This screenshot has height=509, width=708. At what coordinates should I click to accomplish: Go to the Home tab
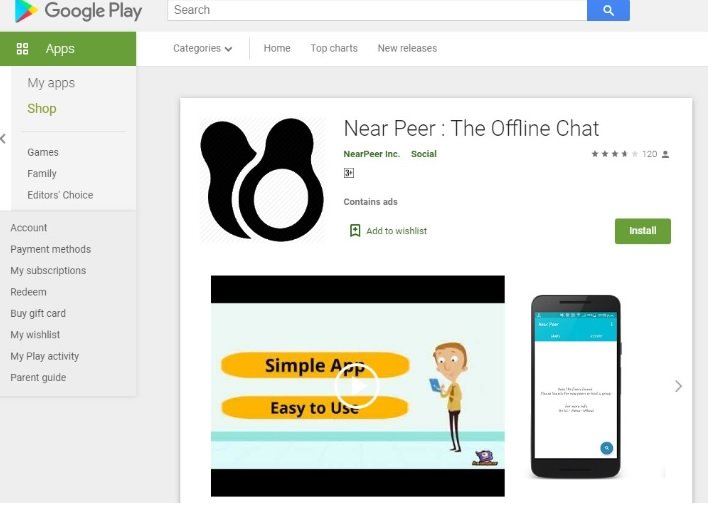(277, 48)
